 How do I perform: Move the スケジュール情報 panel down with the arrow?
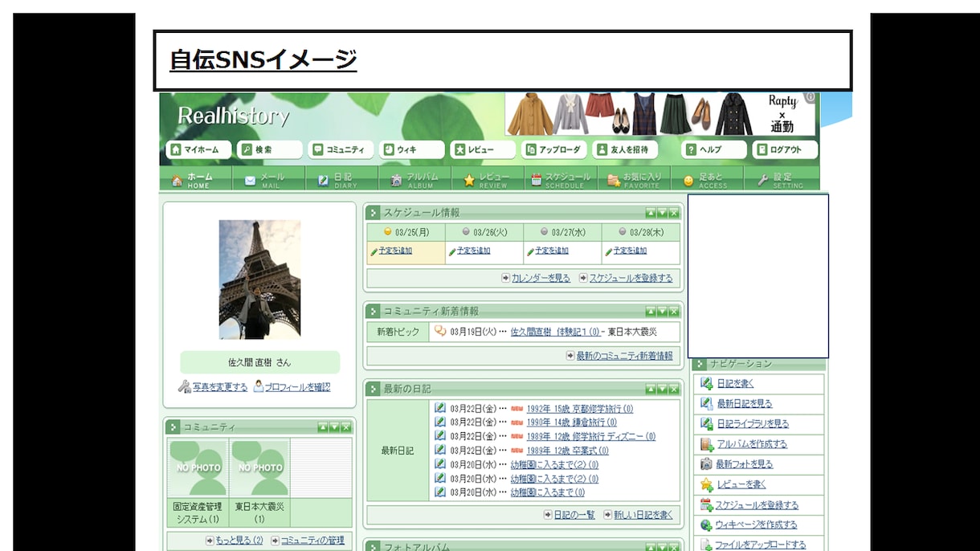[x=662, y=213]
